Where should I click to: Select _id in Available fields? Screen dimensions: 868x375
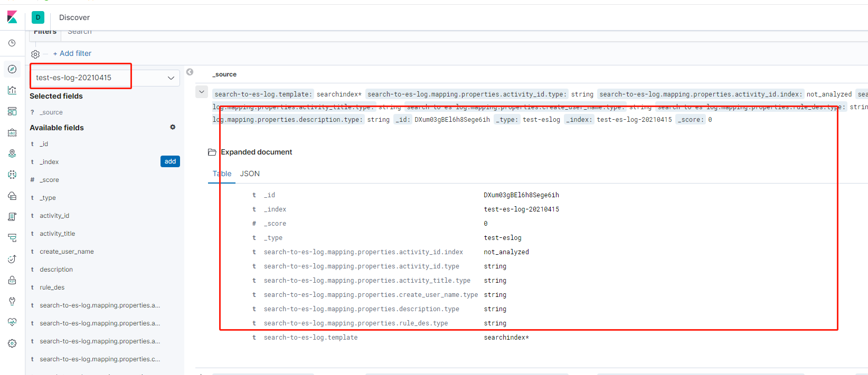click(x=44, y=144)
